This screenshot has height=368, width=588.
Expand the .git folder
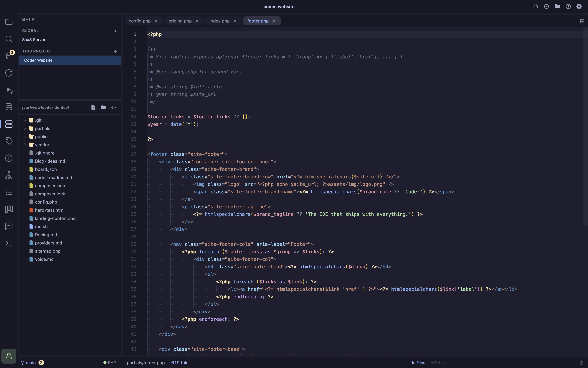[25, 120]
